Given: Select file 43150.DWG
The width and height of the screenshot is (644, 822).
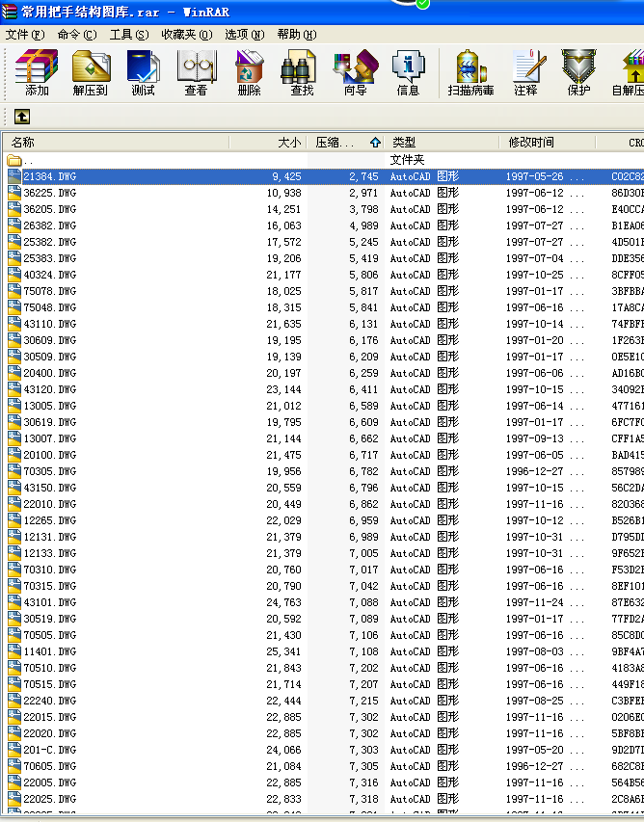Looking at the screenshot, I should pos(49,488).
